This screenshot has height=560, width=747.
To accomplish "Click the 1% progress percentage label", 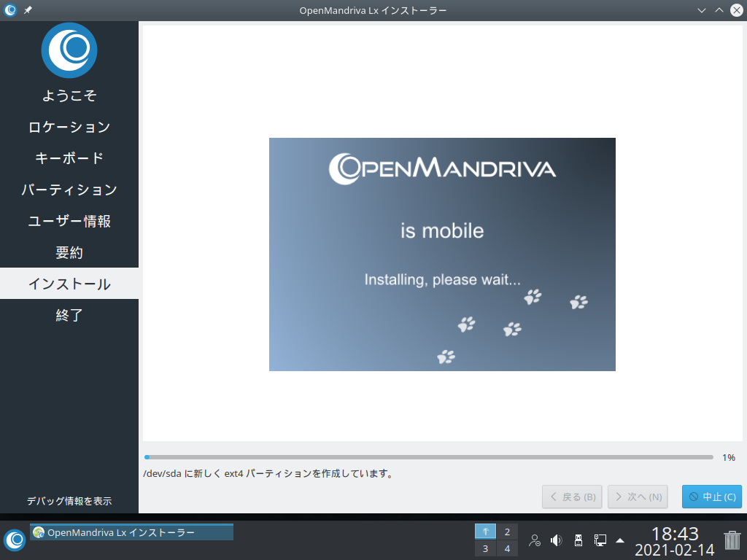I will click(729, 458).
